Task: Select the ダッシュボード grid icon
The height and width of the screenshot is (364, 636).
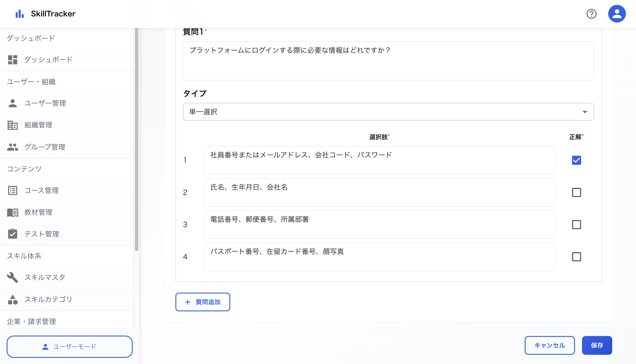Action: (13, 60)
